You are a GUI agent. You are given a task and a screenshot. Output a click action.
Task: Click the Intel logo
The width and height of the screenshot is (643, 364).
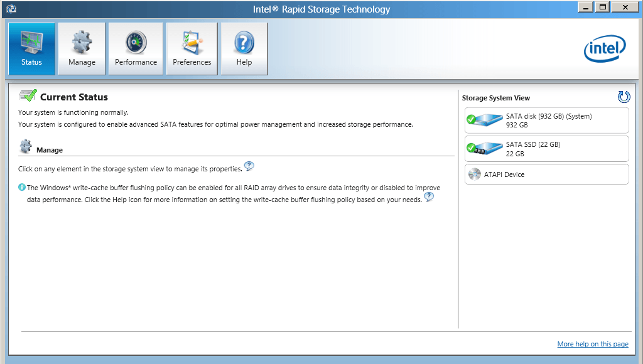tap(605, 49)
